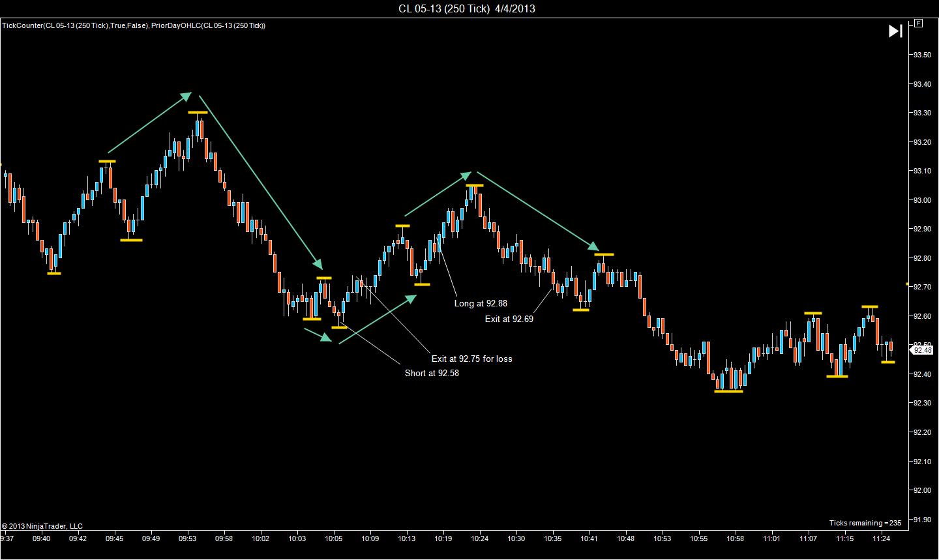Click the TickCounter and PriorDayOHLC indicator label
939x560 pixels.
[134, 25]
